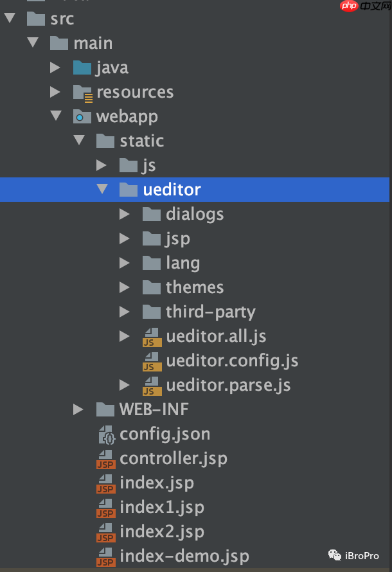The image size is (392, 572).
Task: Select the dialogs tree label
Action: 195,214
